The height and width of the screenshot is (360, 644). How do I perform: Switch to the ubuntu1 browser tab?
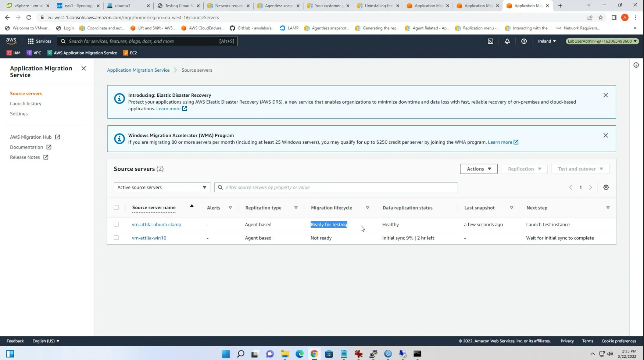pyautogui.click(x=128, y=6)
